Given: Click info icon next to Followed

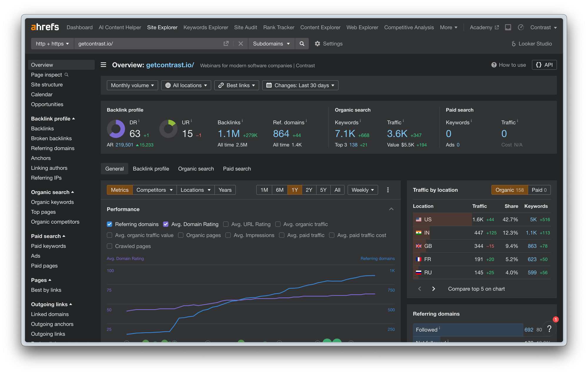Looking at the screenshot, I should (x=440, y=328).
